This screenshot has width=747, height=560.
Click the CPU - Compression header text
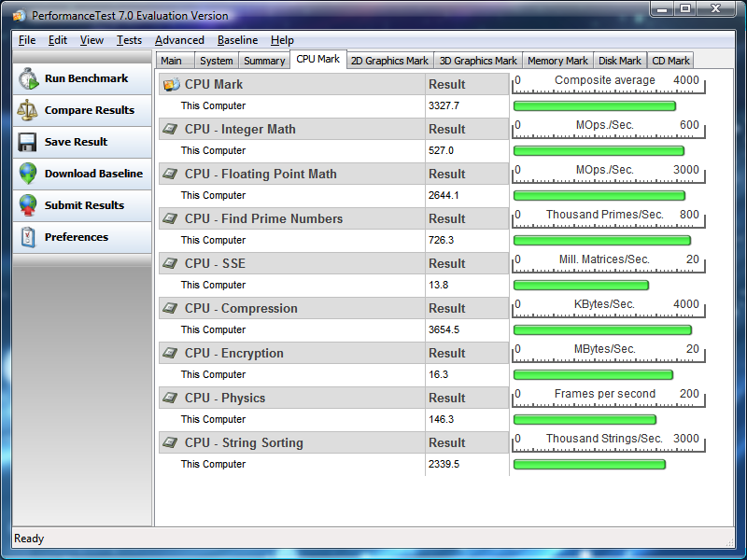[241, 309]
